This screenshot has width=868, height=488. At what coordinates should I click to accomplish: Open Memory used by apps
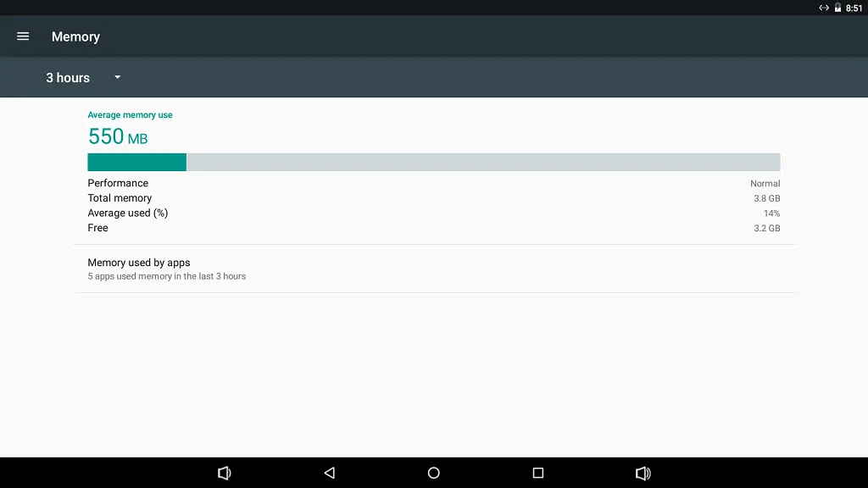(x=434, y=269)
